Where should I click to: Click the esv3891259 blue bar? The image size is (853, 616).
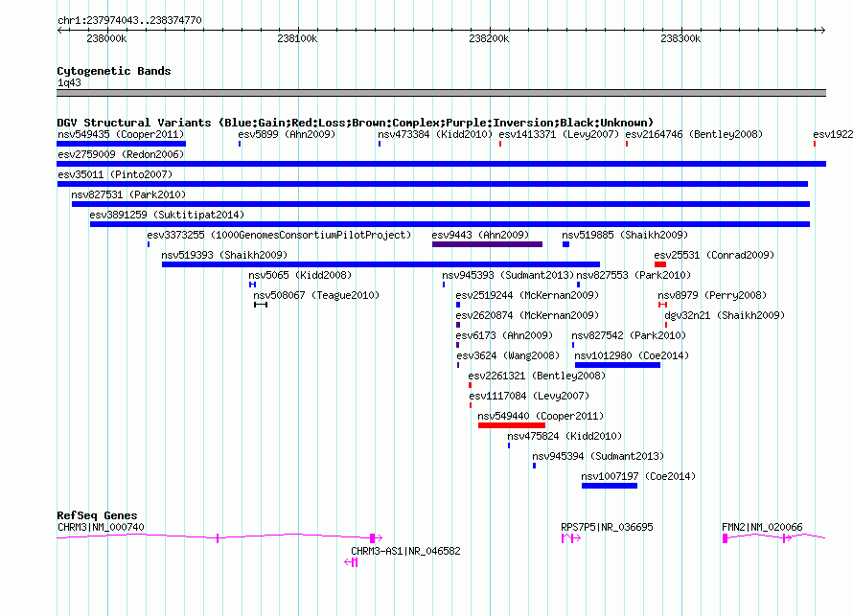pyautogui.click(x=450, y=224)
